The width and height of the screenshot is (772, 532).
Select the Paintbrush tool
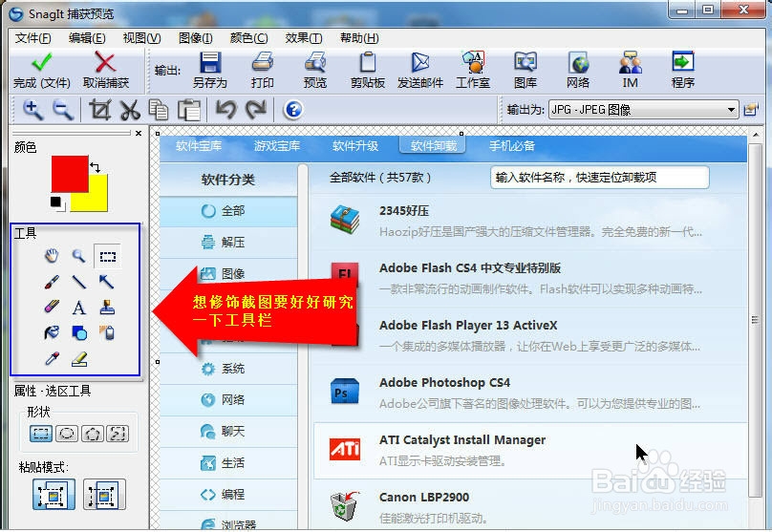[52, 282]
